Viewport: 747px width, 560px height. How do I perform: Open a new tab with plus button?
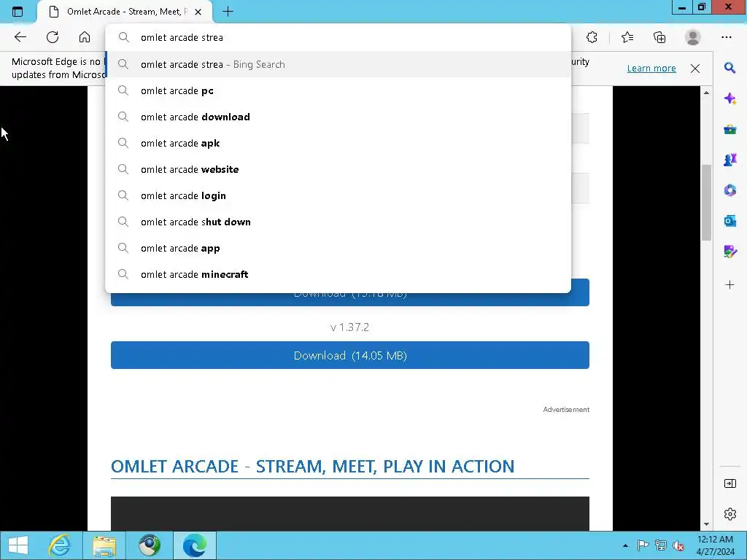pos(228,12)
